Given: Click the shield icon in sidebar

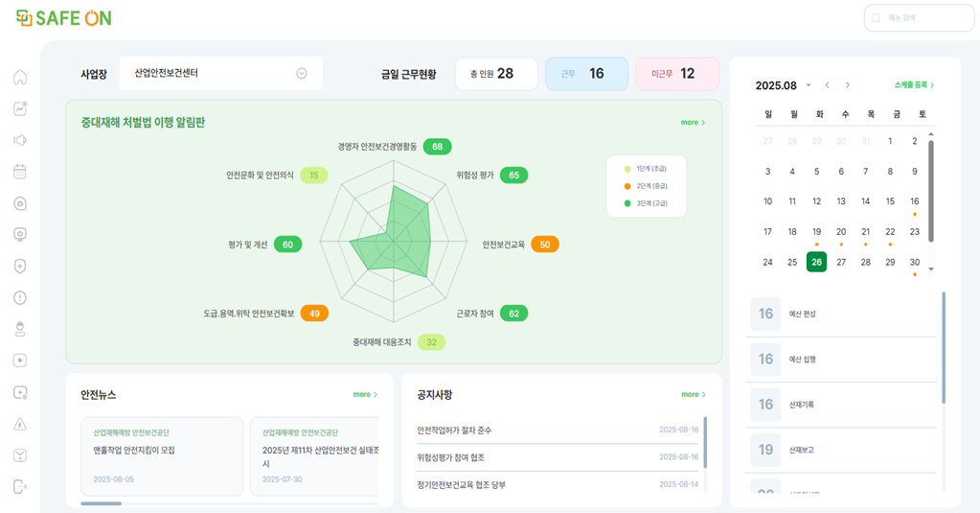Looking at the screenshot, I should [x=20, y=266].
